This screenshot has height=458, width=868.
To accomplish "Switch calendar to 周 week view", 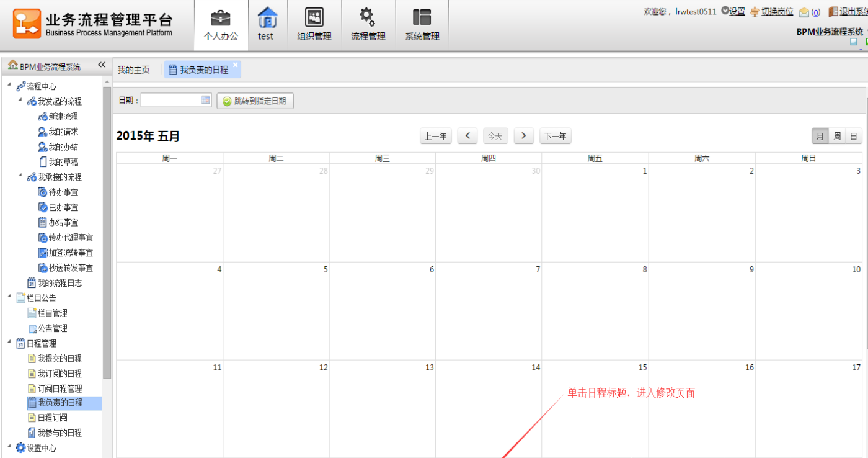I will (837, 136).
